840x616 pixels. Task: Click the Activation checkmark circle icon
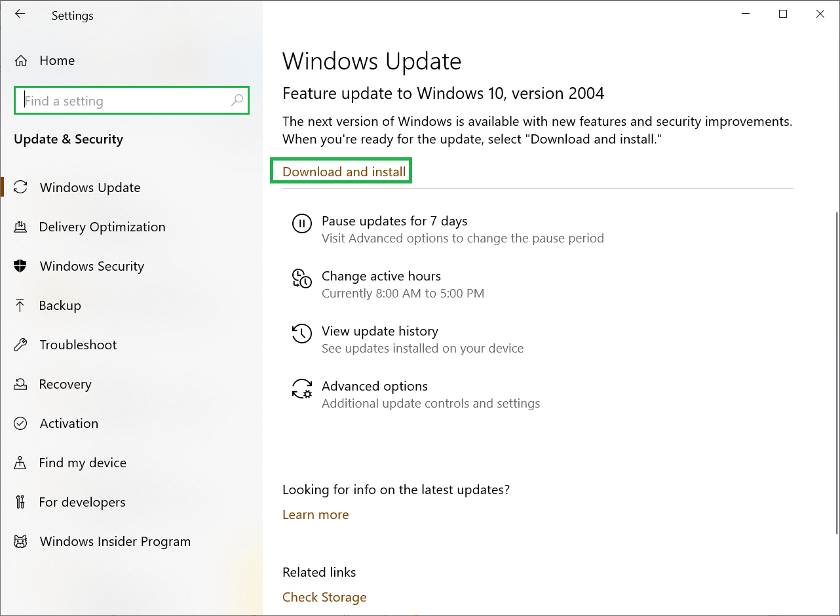pyautogui.click(x=20, y=423)
